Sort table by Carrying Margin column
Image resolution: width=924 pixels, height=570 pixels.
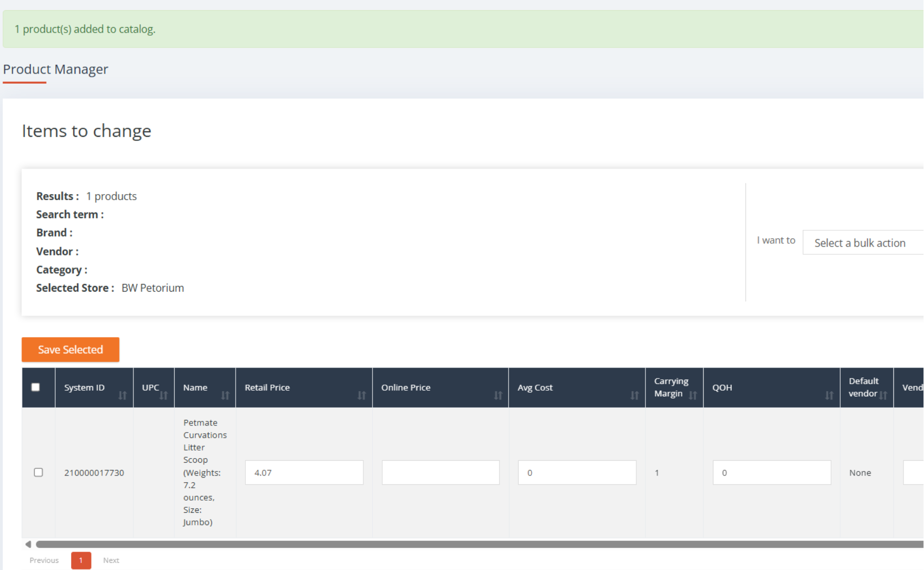coord(692,395)
